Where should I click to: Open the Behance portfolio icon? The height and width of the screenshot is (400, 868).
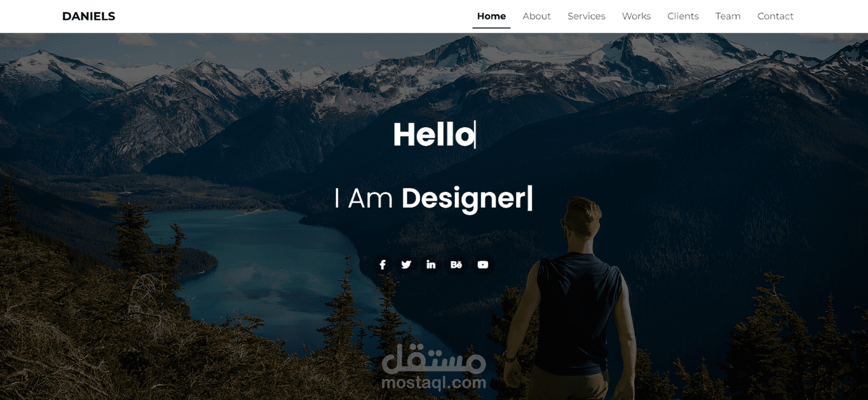pos(456,265)
